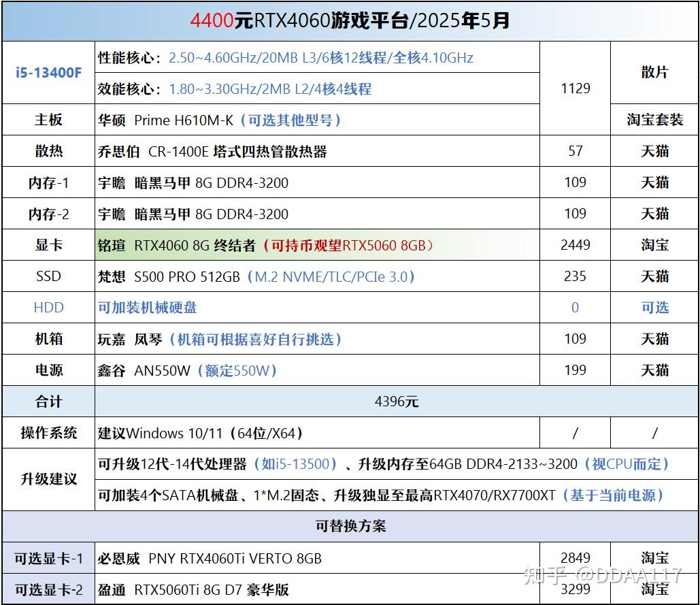Click the 鑫谷 AN550W power supply cell

(317, 370)
